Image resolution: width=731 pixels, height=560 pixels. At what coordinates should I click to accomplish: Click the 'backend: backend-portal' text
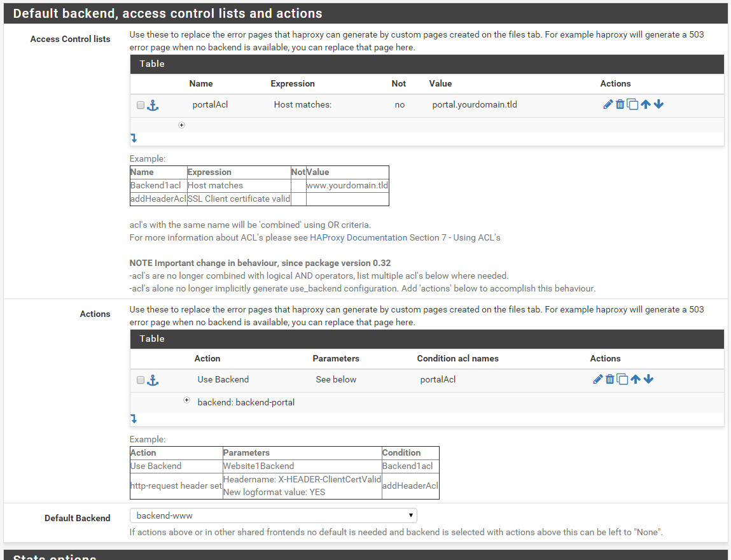246,402
